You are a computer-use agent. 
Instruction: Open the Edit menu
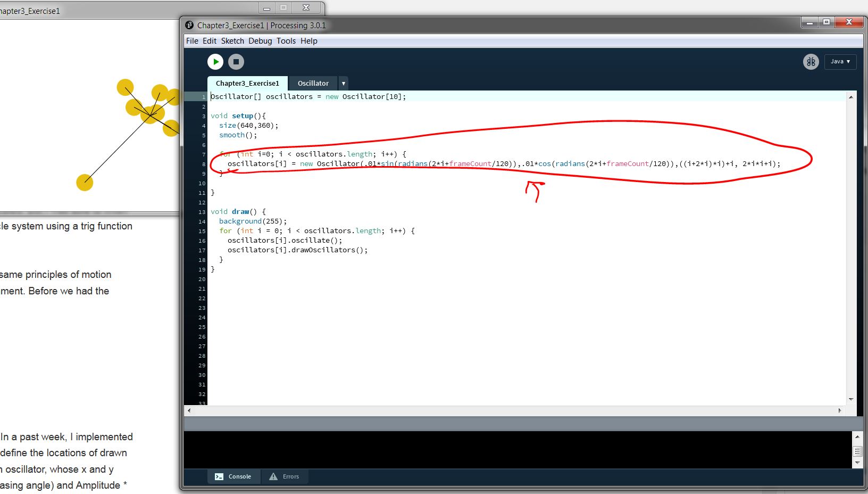(210, 41)
